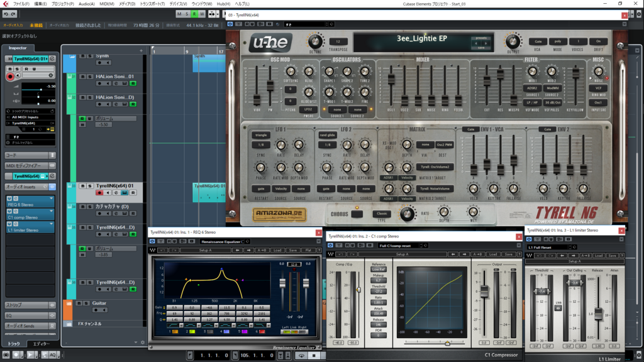Click the Link button in L1 limiter

pyautogui.click(x=558, y=308)
